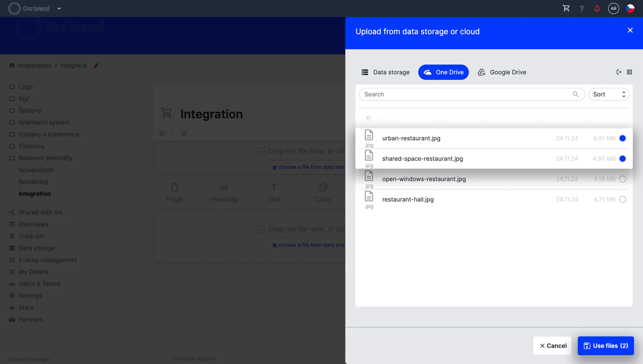Click into the Search input field
This screenshot has height=364, width=643.
point(465,94)
